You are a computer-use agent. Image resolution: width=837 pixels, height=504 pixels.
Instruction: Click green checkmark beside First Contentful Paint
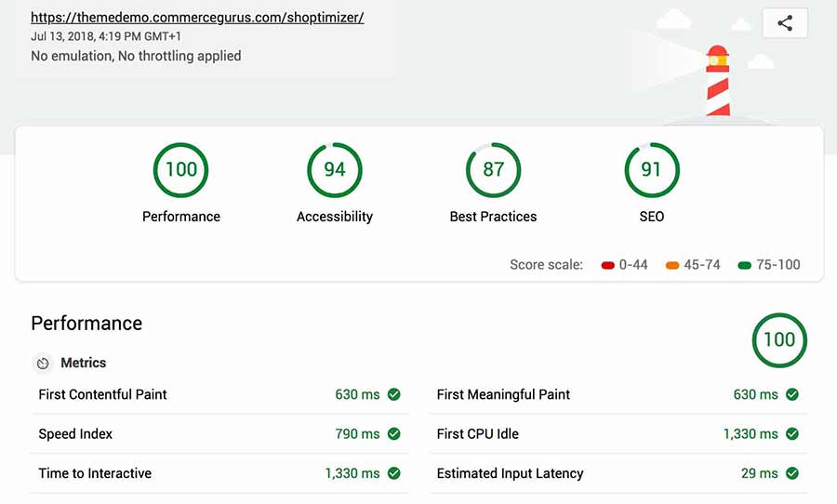(394, 394)
